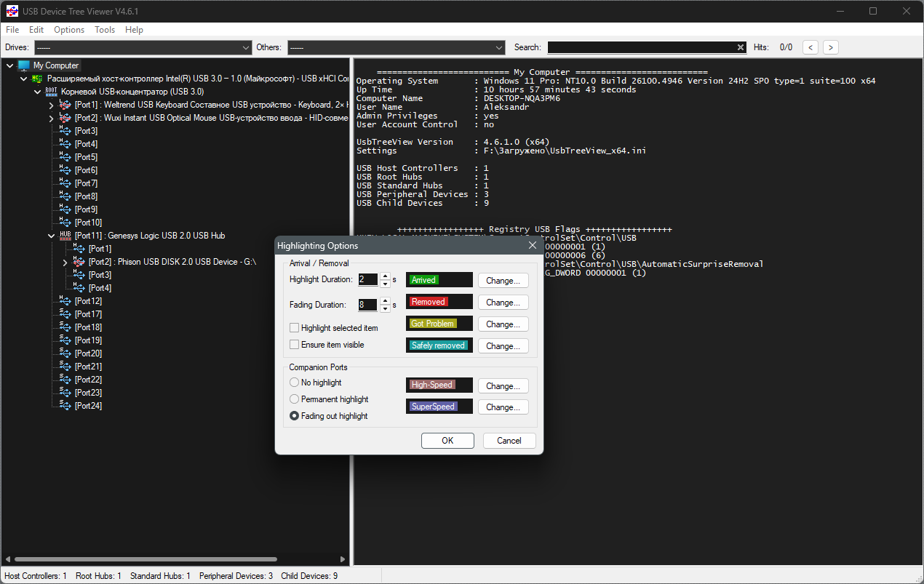Image resolution: width=924 pixels, height=584 pixels.
Task: Go to the next search hit
Action: 830,47
